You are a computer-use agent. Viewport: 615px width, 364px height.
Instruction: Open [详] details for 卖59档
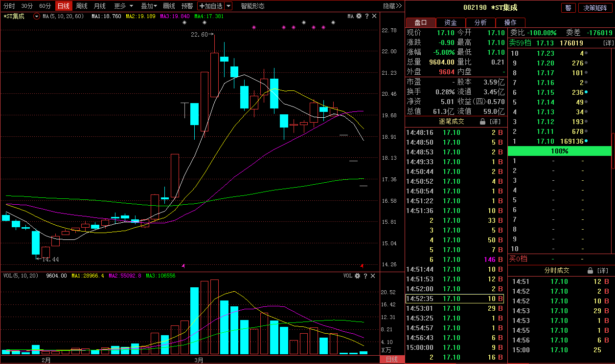(x=608, y=43)
